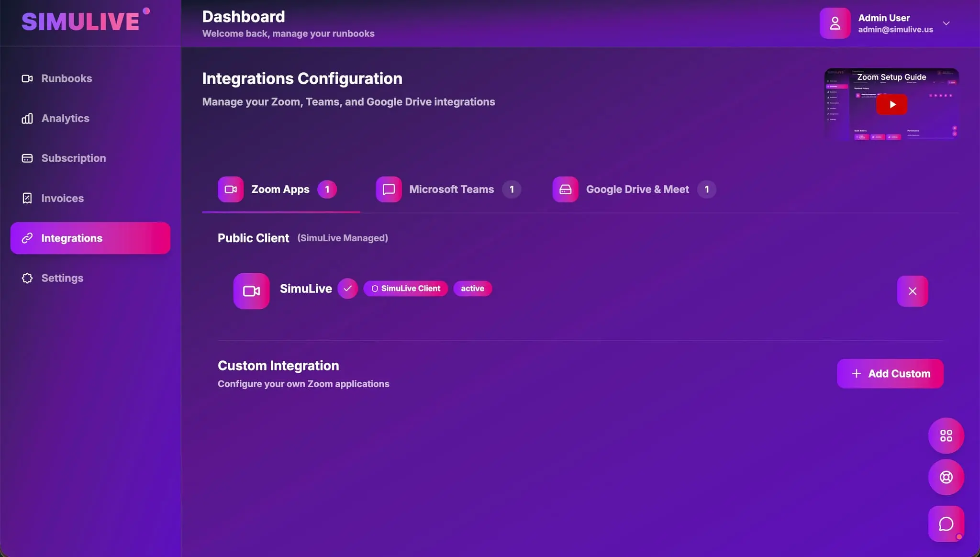Click 'Welcome back, manage your runbooks' text
Image resolution: width=980 pixels, height=557 pixels.
[x=288, y=33]
